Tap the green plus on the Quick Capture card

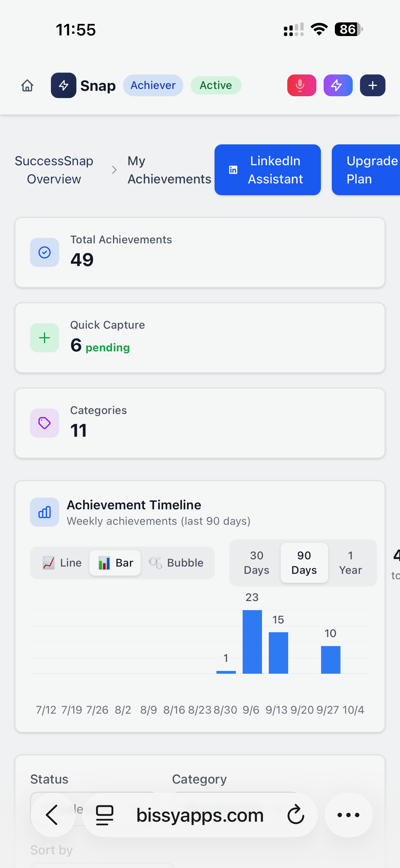pyautogui.click(x=44, y=338)
